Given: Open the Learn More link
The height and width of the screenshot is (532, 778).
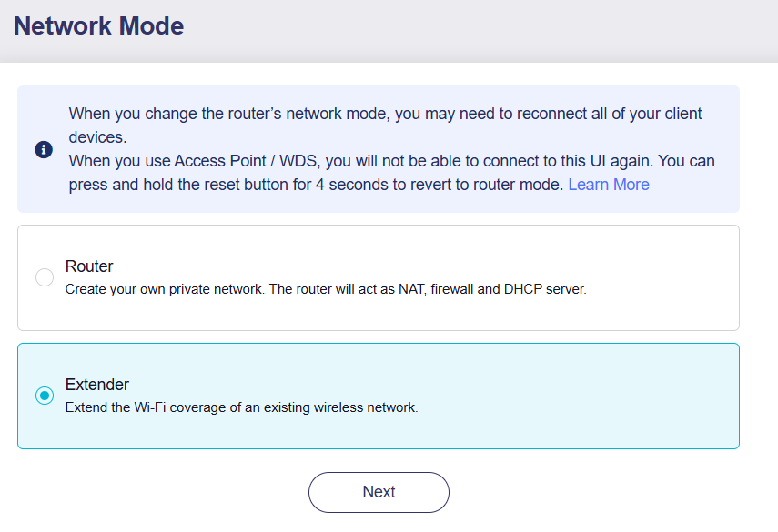Looking at the screenshot, I should [608, 185].
